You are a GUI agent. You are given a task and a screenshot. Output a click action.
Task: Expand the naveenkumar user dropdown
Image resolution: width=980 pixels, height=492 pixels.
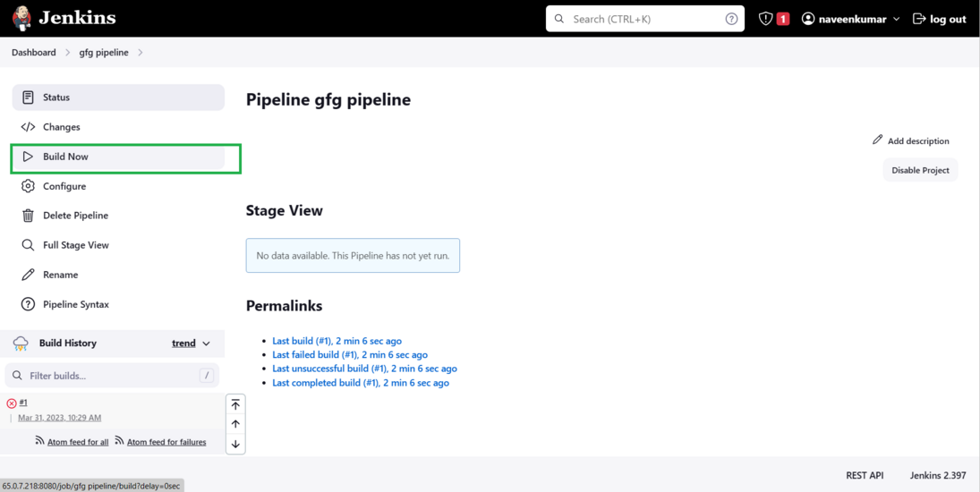pos(896,19)
